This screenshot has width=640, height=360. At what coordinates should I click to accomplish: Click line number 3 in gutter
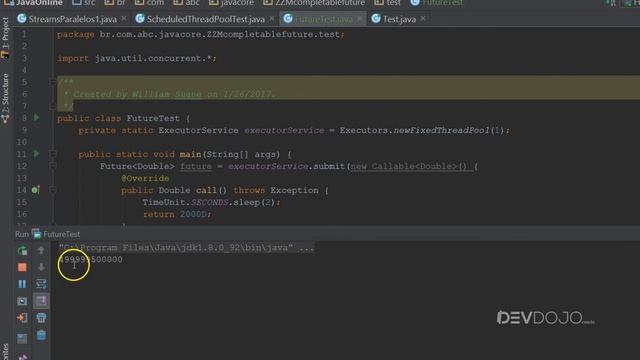point(24,58)
